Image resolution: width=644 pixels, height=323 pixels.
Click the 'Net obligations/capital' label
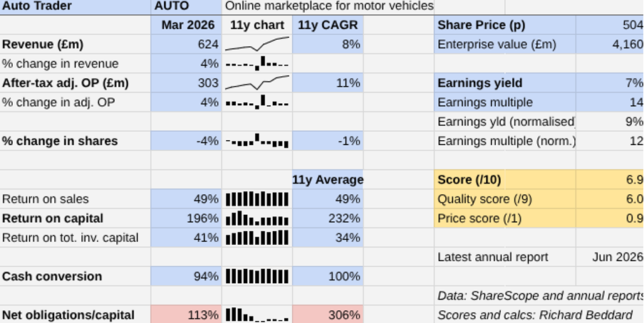pyautogui.click(x=68, y=314)
